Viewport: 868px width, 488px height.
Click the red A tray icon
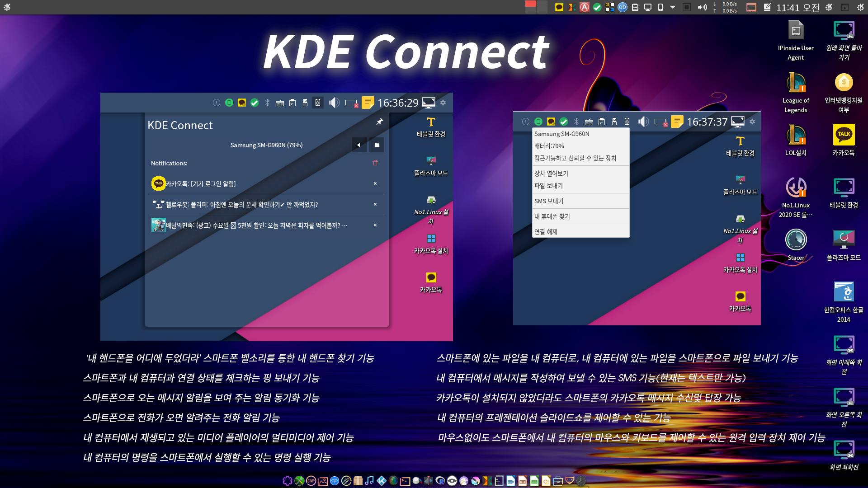585,7
